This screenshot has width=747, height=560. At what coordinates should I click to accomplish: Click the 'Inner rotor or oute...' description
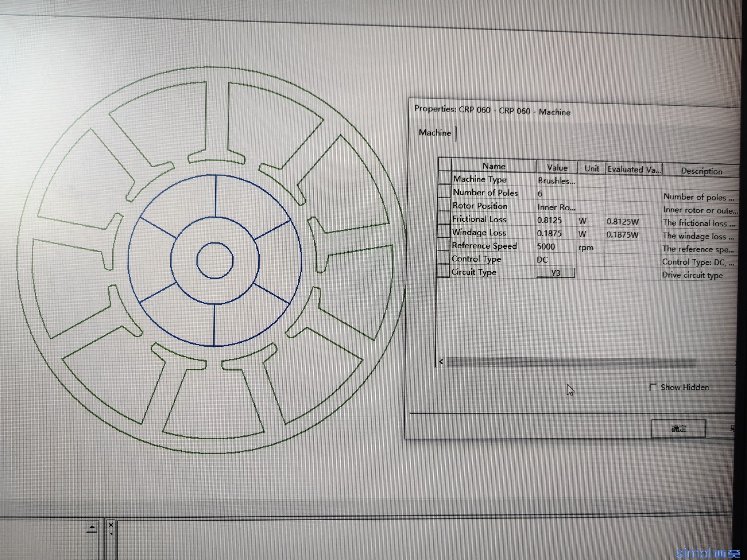(x=700, y=210)
